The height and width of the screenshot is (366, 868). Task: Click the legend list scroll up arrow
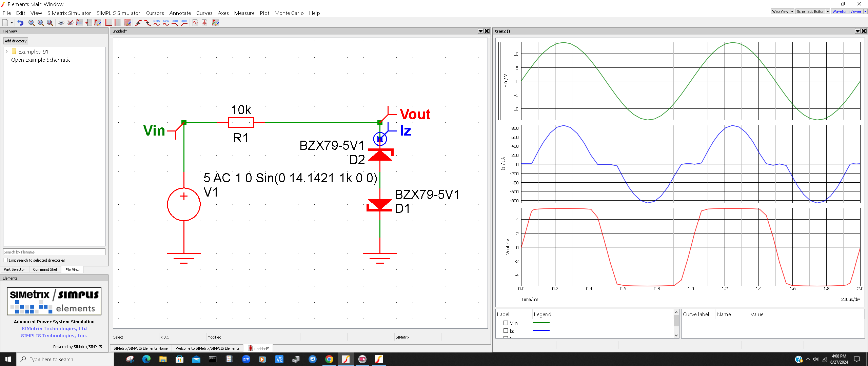click(676, 312)
